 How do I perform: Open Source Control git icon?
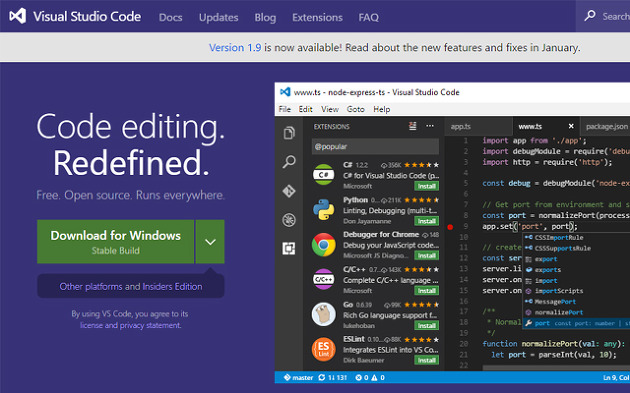pos(289,191)
